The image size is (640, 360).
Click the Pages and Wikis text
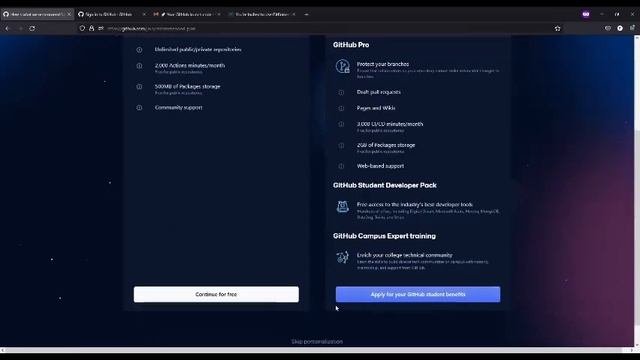(x=376, y=108)
